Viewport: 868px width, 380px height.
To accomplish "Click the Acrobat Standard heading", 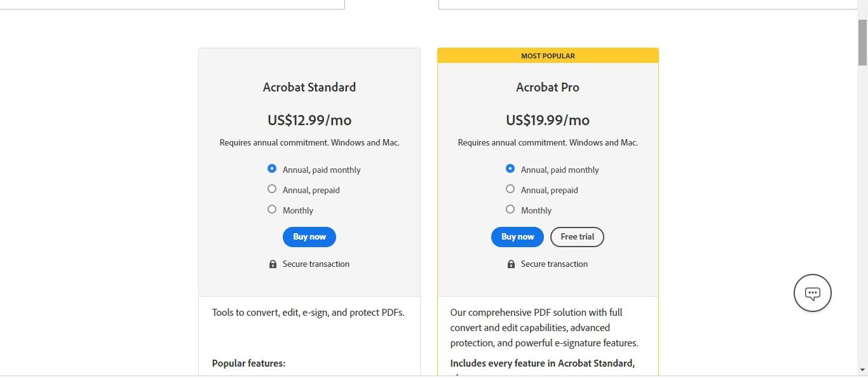I will pyautogui.click(x=309, y=87).
